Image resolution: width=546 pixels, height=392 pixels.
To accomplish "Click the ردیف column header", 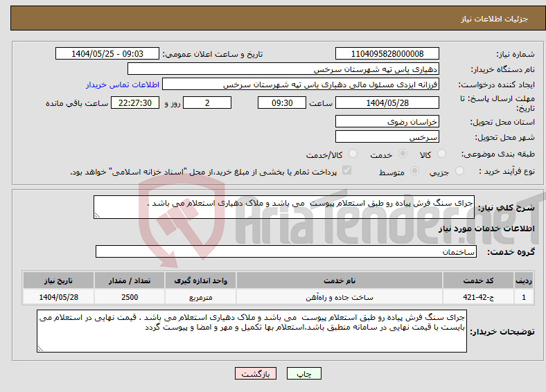I will (524, 280).
